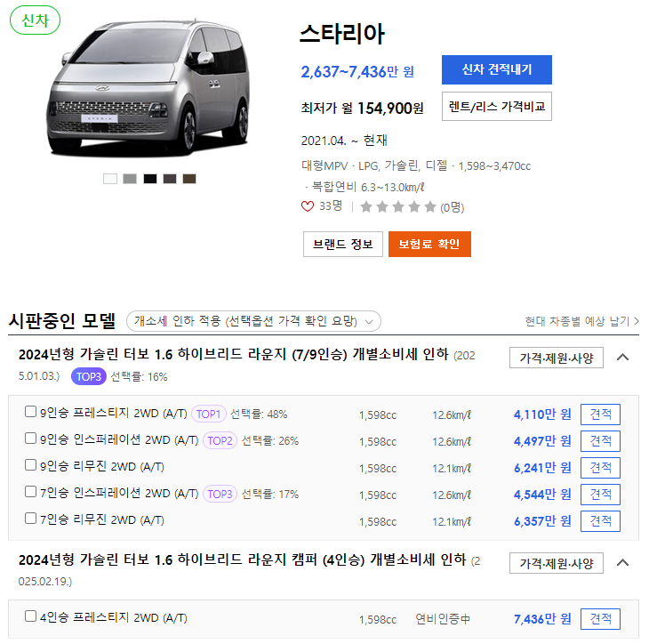649x644 pixels.
Task: Click 견적 for the 6,241만 원 trim
Action: click(600, 468)
